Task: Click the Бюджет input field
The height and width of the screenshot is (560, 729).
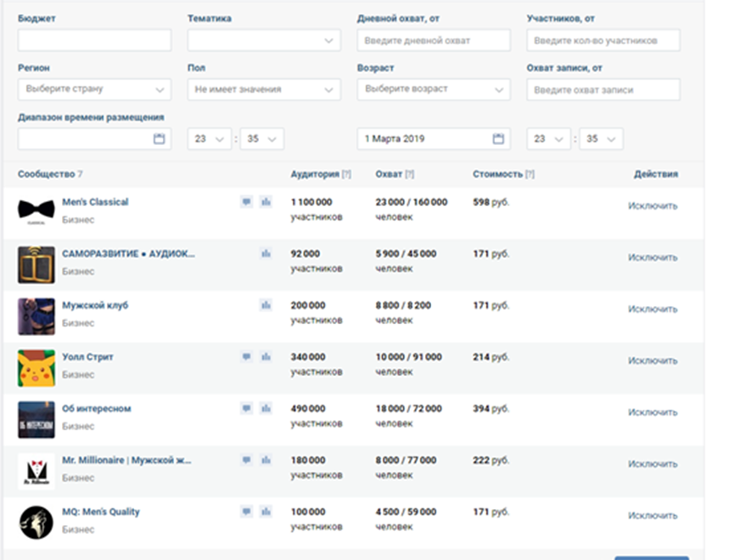Action: pos(94,41)
